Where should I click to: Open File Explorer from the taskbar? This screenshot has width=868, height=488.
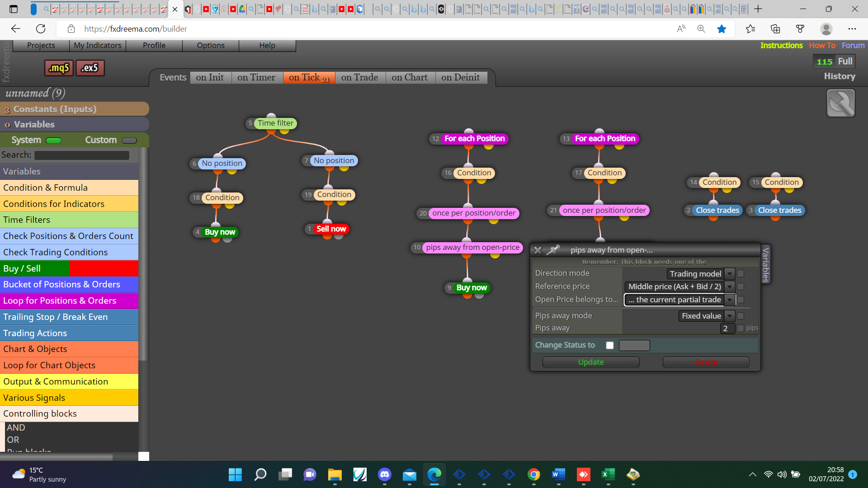pos(335,474)
